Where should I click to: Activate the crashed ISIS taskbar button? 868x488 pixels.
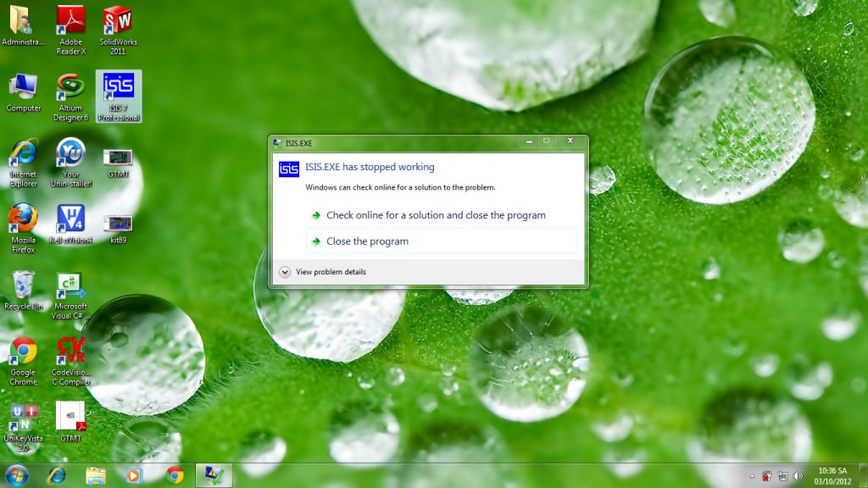(x=214, y=475)
